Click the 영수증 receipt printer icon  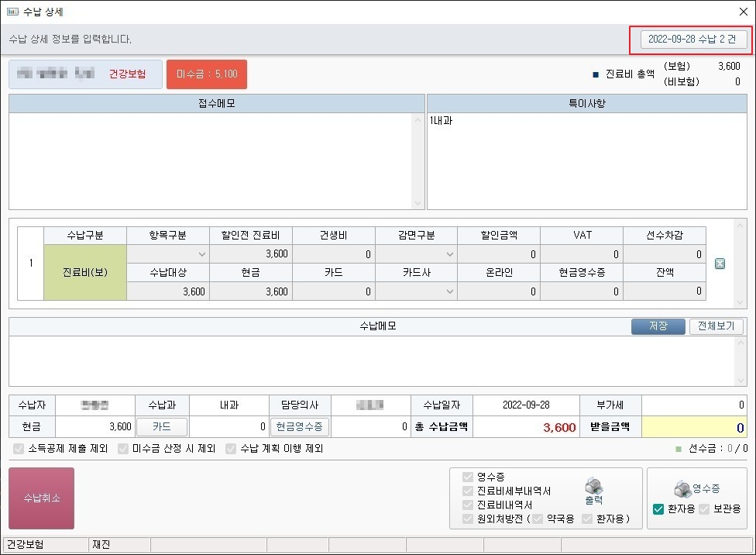point(682,489)
